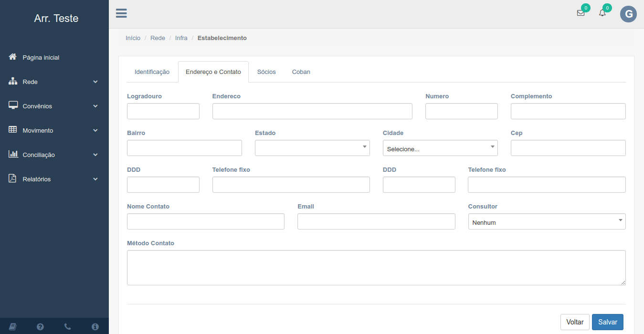Click the phone icon in sidebar footer
Image resolution: width=644 pixels, height=334 pixels.
tap(67, 327)
